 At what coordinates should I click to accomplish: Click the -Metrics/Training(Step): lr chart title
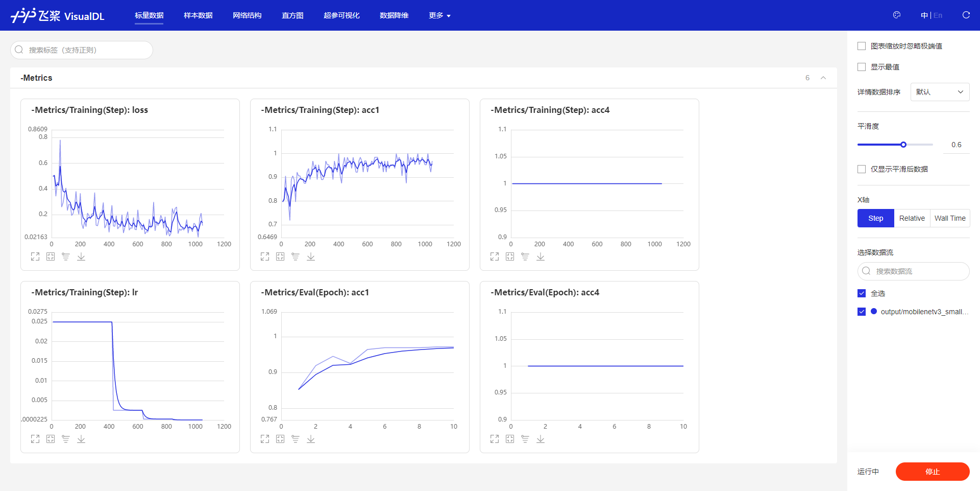pyautogui.click(x=85, y=292)
